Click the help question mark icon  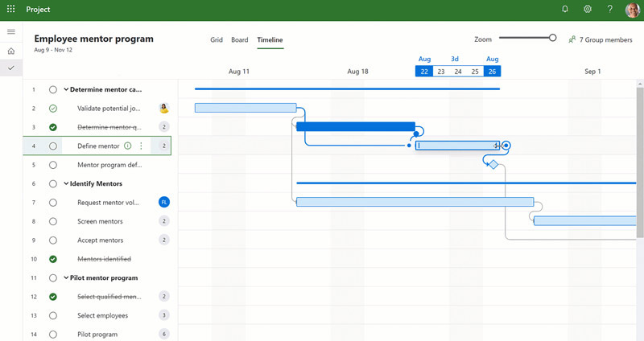click(x=610, y=10)
